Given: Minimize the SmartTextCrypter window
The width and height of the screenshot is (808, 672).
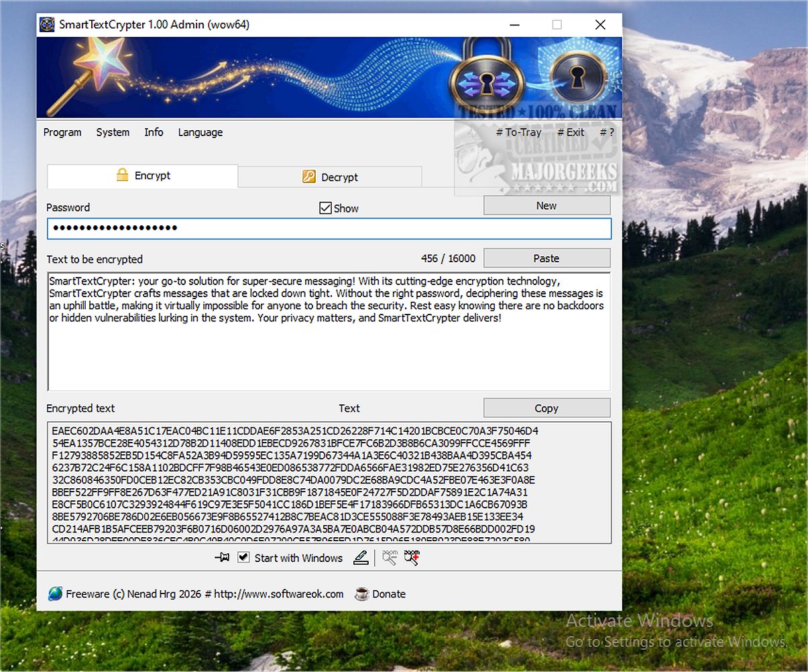Looking at the screenshot, I should tap(515, 25).
